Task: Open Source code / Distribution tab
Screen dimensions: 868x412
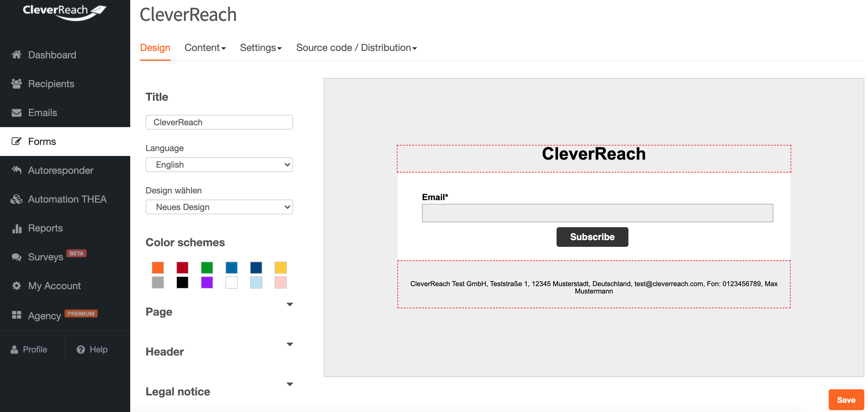Action: (356, 48)
